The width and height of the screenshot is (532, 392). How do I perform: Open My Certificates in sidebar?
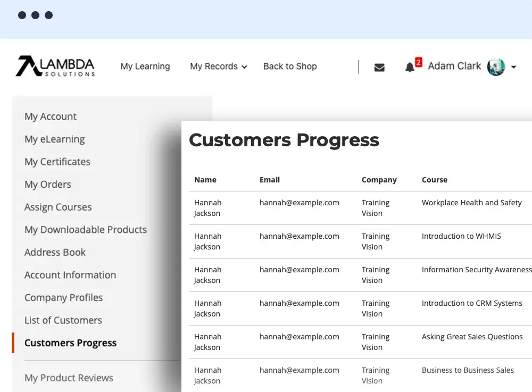coord(57,162)
